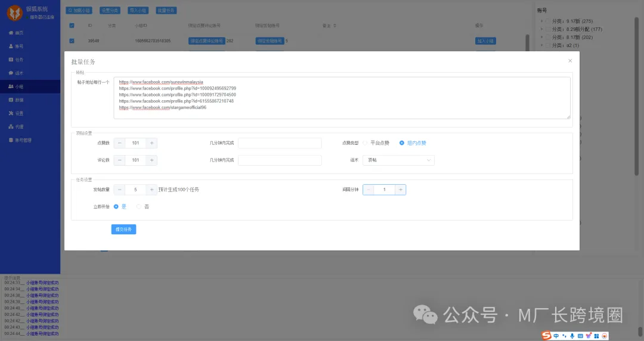
Task: Expand the 分类: 9.17新 (275) tree node
Action: point(541,21)
